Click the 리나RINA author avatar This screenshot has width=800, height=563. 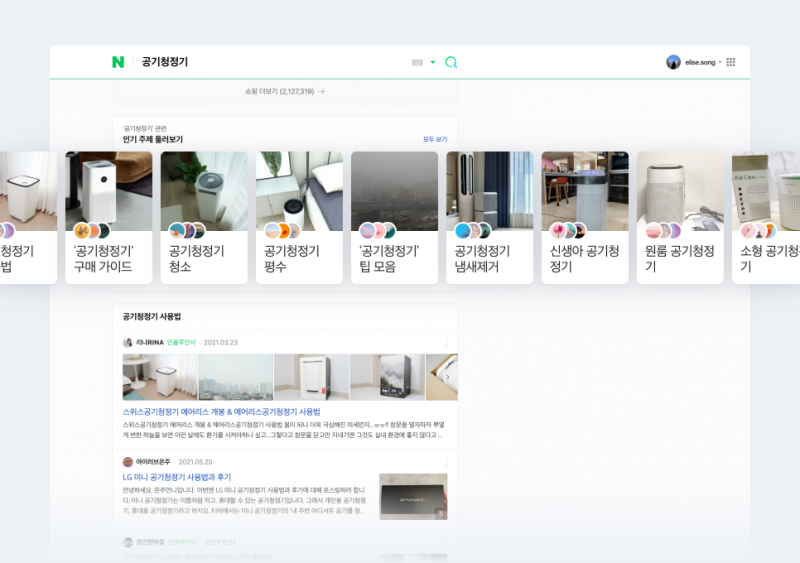click(x=128, y=342)
